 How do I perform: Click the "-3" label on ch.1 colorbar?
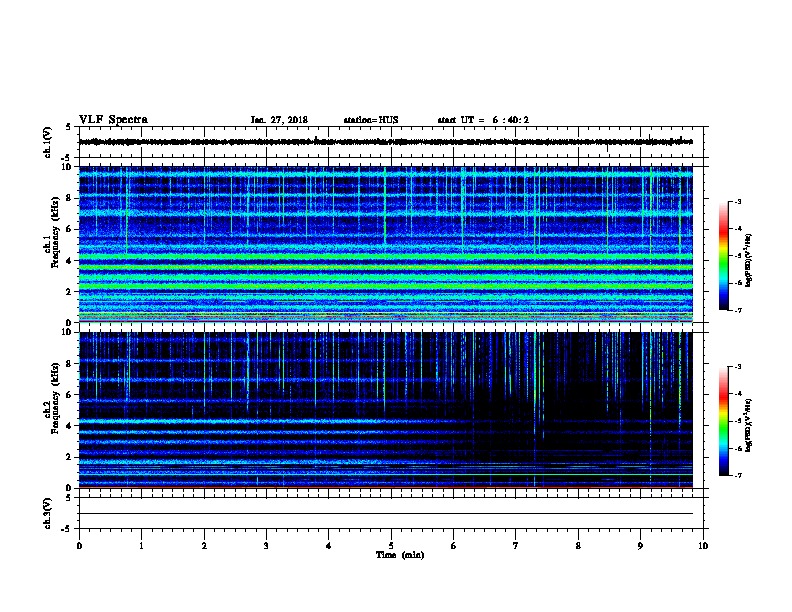click(737, 202)
